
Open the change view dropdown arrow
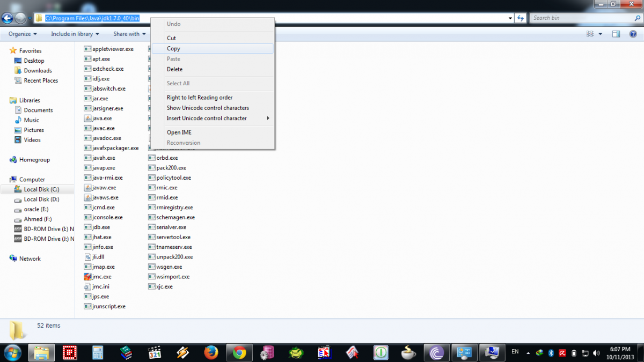point(601,34)
